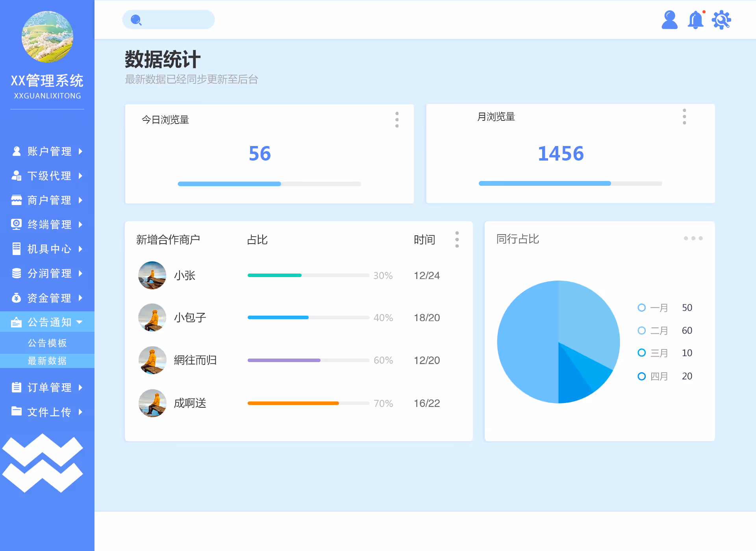Expand the 订单管理 sidebar arrow
The image size is (756, 551).
pos(81,388)
